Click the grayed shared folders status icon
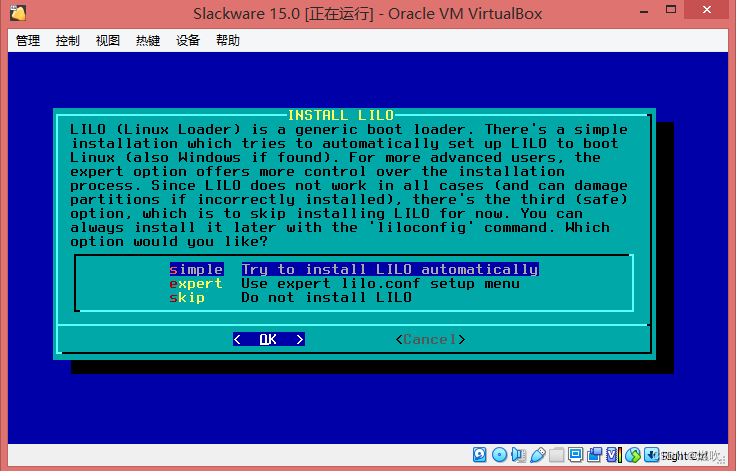Screen dimensions: 736x471 (x=557, y=455)
